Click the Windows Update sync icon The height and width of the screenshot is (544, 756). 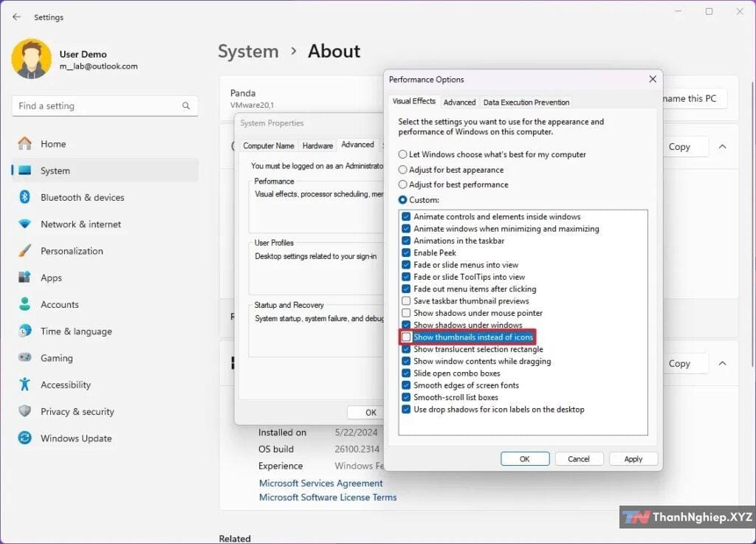(x=25, y=438)
